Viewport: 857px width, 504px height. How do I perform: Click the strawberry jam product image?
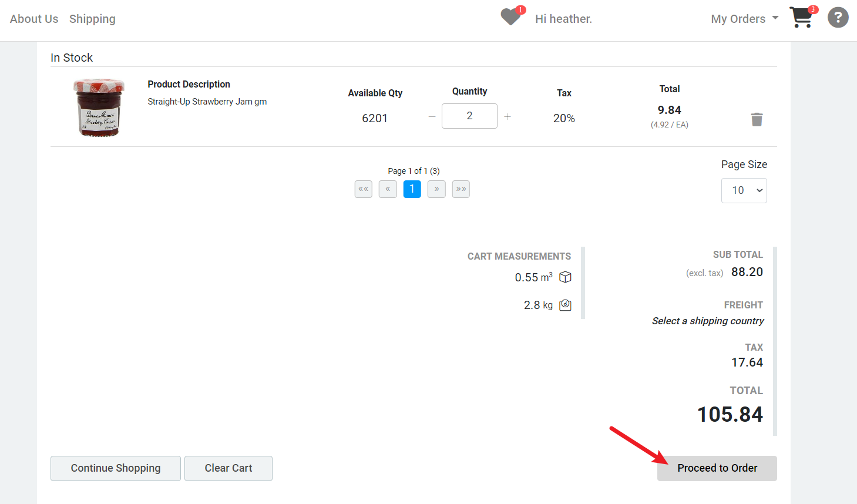(99, 107)
